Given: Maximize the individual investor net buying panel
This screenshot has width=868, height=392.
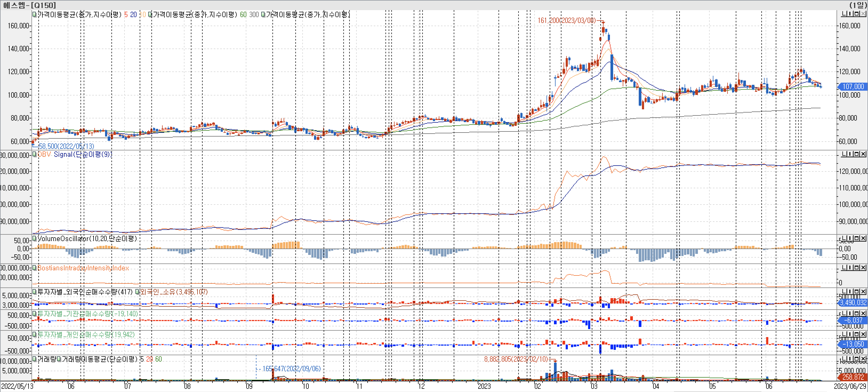Looking at the screenshot, I should [857, 334].
